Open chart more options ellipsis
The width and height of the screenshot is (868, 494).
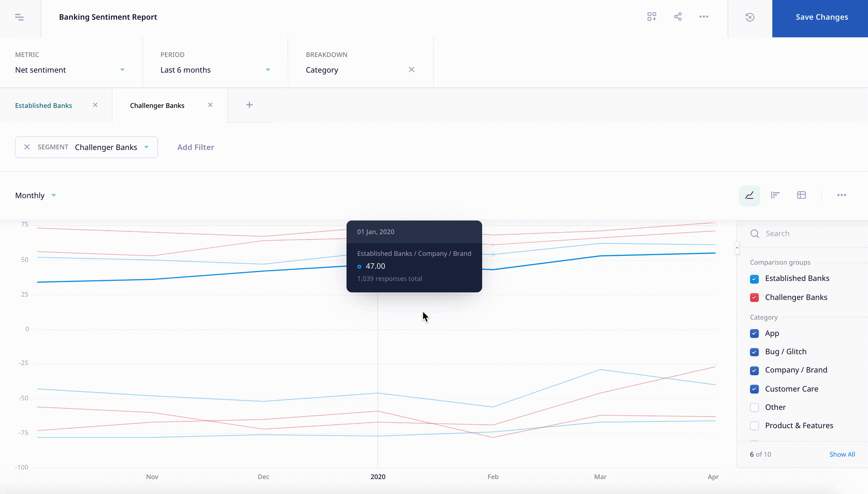pos(842,195)
